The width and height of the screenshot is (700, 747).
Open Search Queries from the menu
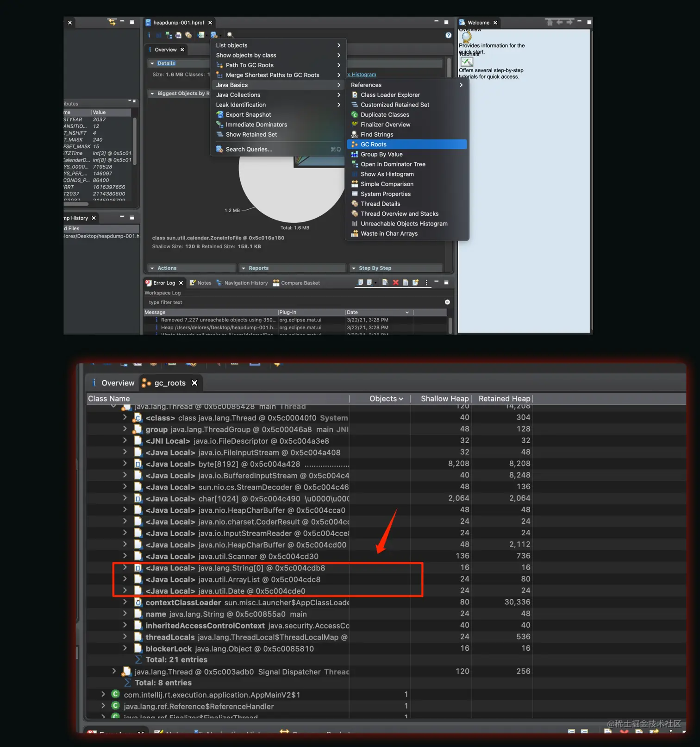pos(278,150)
